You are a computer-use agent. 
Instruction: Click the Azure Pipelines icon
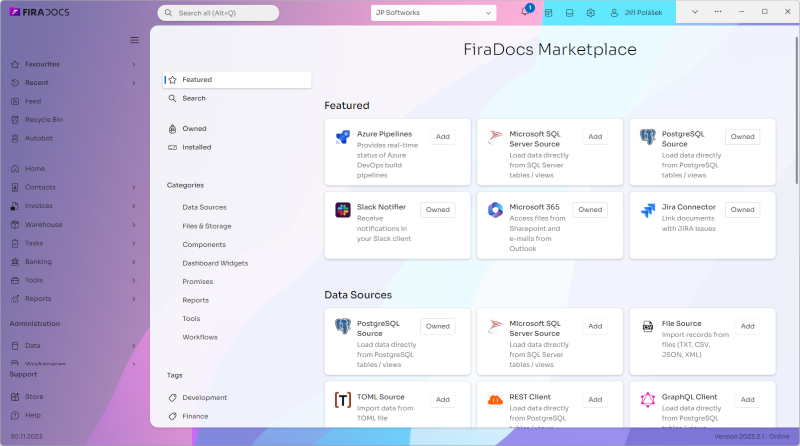pos(343,137)
